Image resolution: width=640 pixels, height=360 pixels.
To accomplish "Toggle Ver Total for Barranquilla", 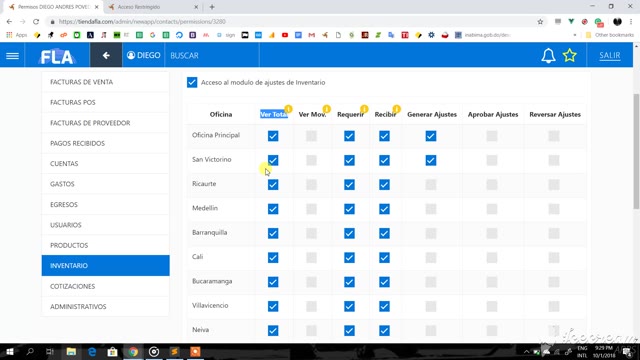I will click(273, 233).
